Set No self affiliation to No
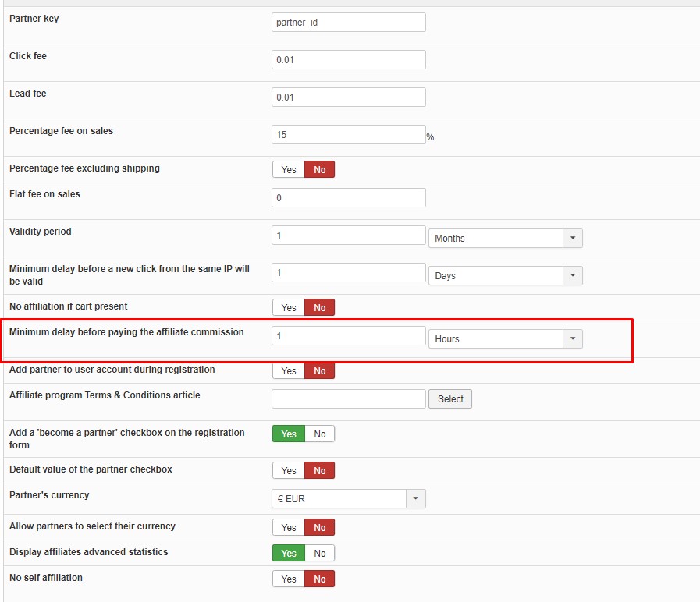The height and width of the screenshot is (602, 700). (320, 579)
